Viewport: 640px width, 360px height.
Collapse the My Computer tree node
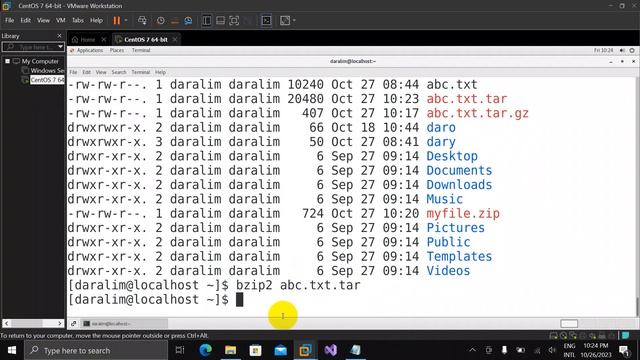(7, 61)
